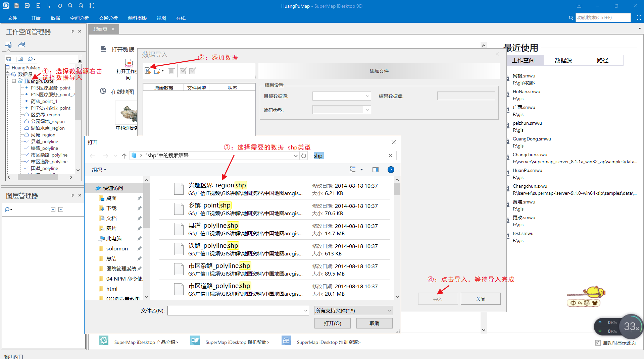Switch to the 数据源 tab in recent panel
Screen dimensions: 644x359
(x=563, y=60)
